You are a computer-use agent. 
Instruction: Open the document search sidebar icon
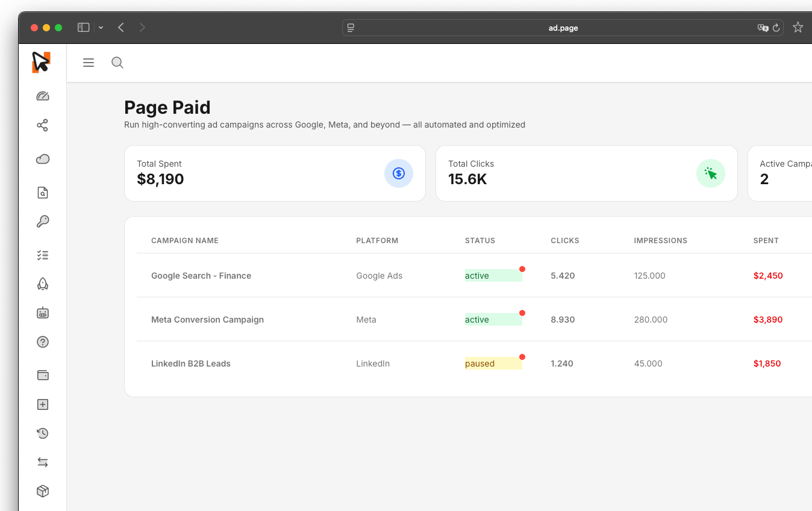43,193
